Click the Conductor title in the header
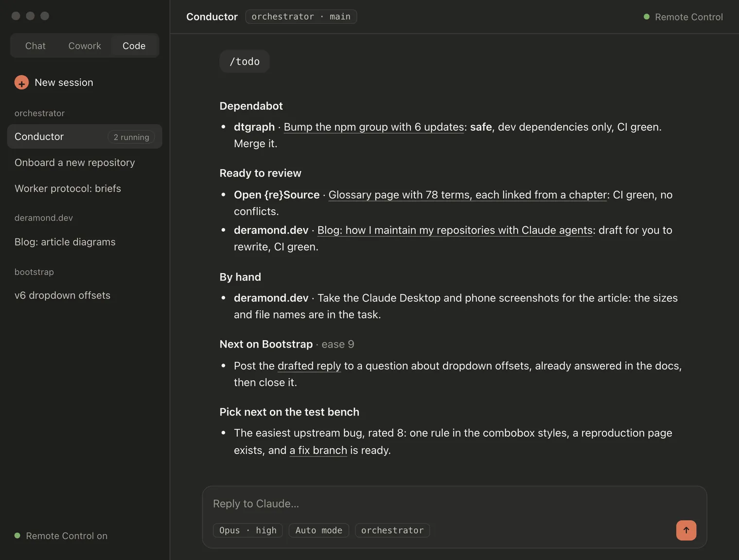The image size is (739, 560). [212, 17]
